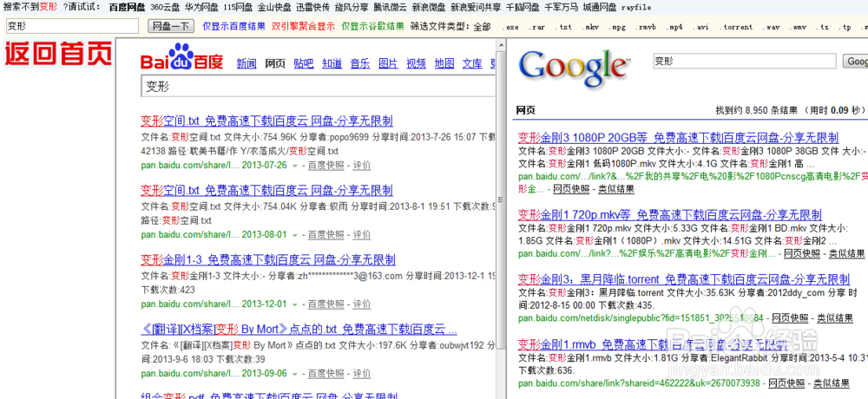Select the Baidu 网页 tab
Image resolution: width=868 pixels, height=399 pixels.
[275, 63]
